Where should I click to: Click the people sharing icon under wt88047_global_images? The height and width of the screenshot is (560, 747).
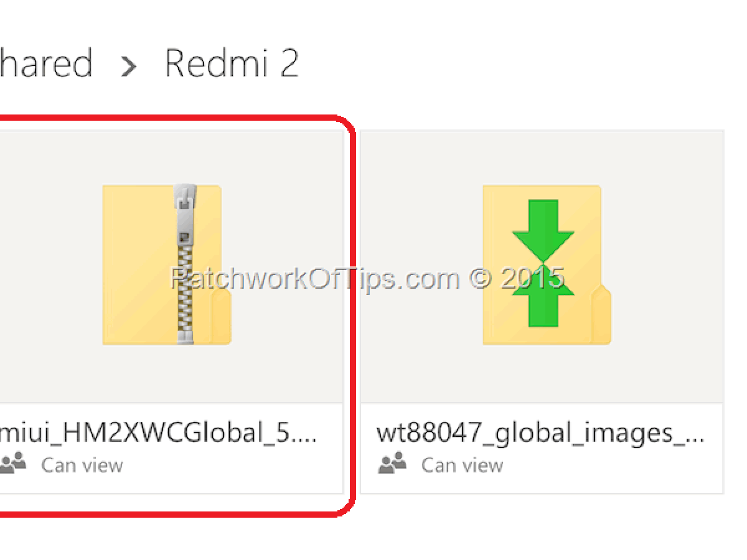tap(392, 464)
